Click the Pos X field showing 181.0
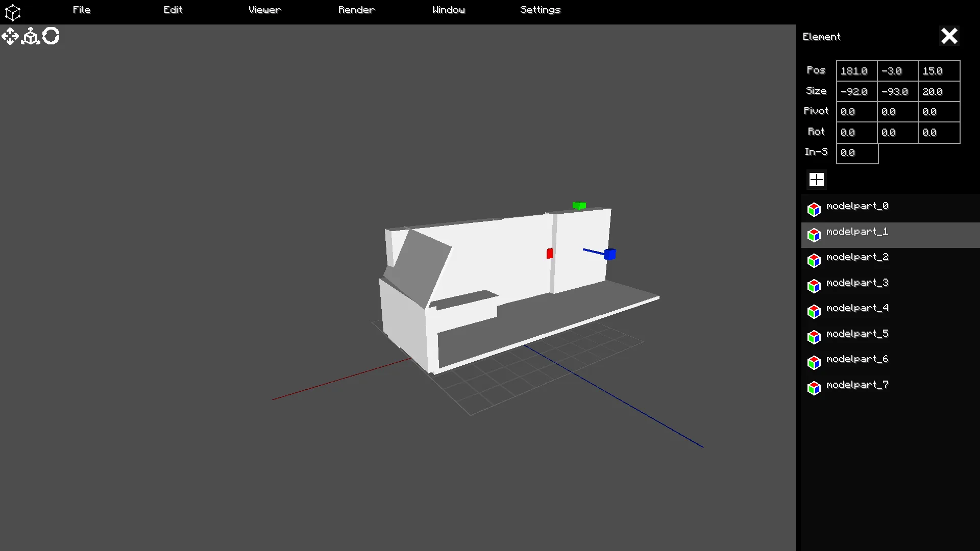The image size is (980, 551). pyautogui.click(x=857, y=71)
